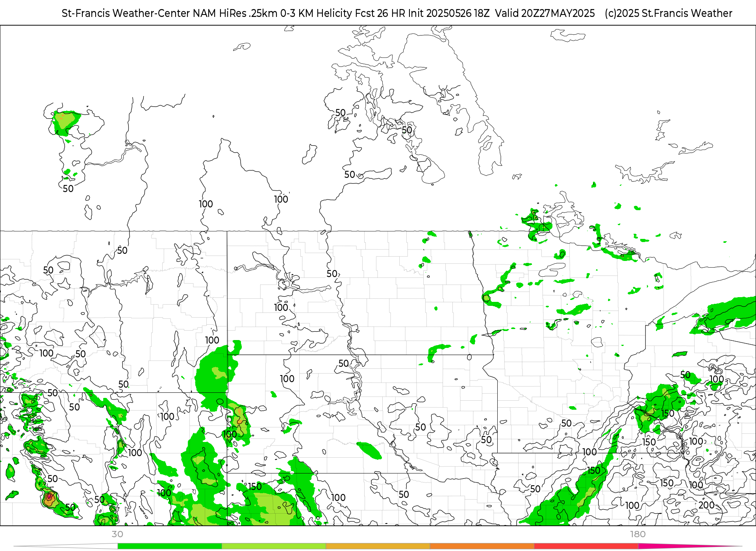Click 'Fcst 26 HR' in the title
Viewport: 756px width, 551px height.
point(380,13)
